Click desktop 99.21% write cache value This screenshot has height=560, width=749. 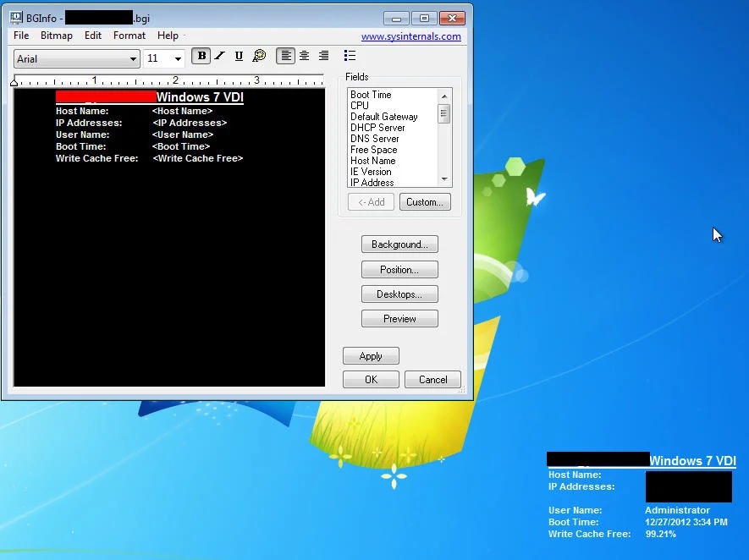(x=661, y=535)
